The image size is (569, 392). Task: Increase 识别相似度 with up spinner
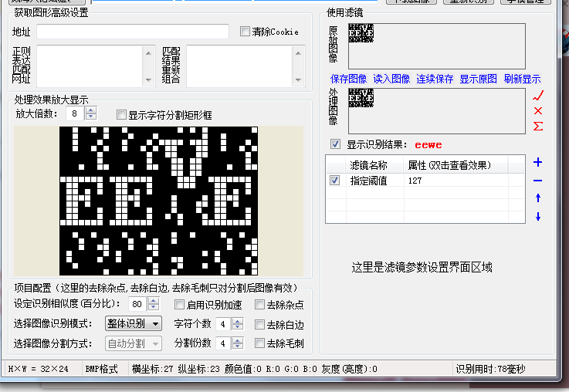154,301
